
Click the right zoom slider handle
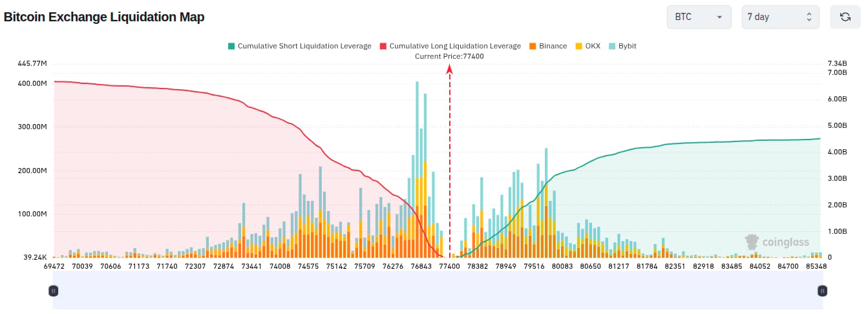point(821,291)
